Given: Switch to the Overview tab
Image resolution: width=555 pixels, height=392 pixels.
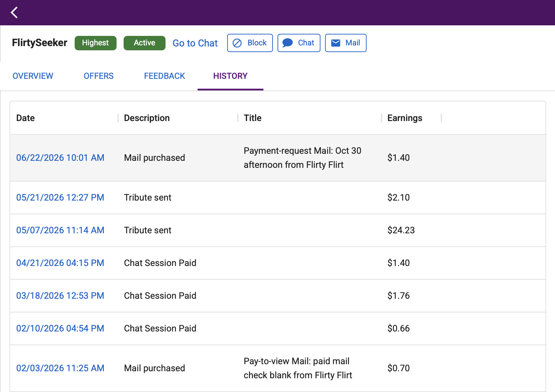Looking at the screenshot, I should click(x=33, y=76).
